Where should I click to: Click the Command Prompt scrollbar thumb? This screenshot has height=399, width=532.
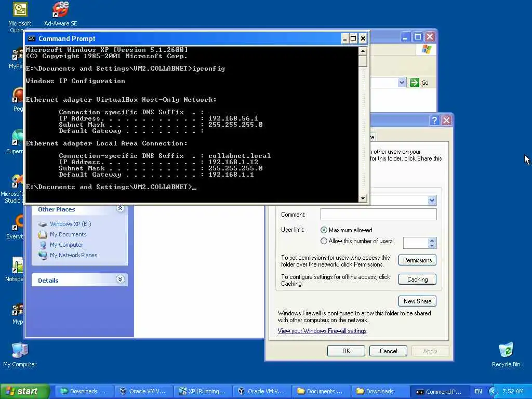[x=363, y=61]
